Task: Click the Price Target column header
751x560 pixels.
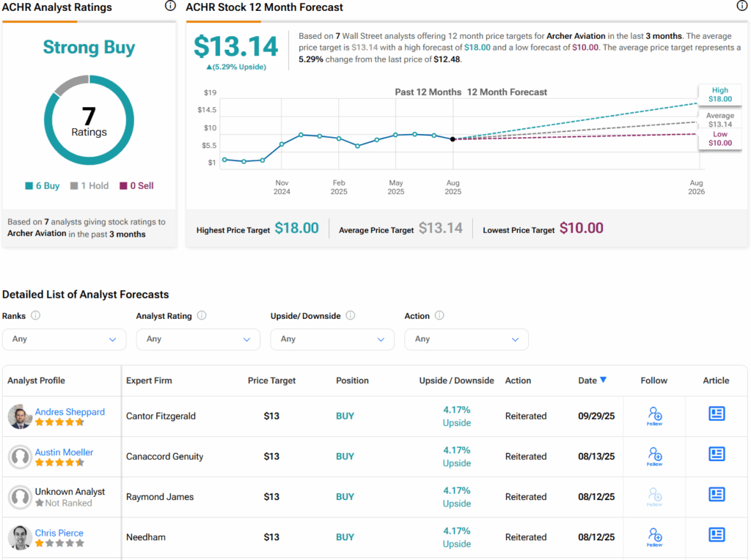Action: [x=271, y=380]
